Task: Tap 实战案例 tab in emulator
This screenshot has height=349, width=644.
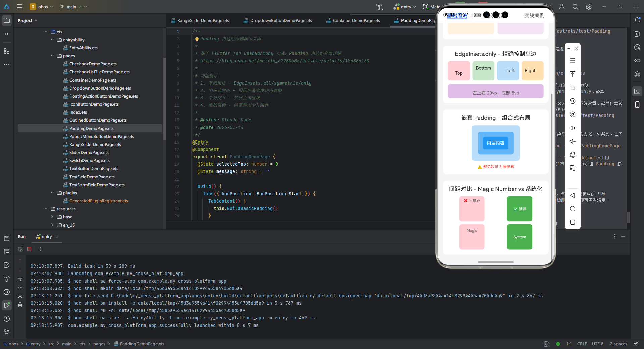Action: tap(534, 15)
